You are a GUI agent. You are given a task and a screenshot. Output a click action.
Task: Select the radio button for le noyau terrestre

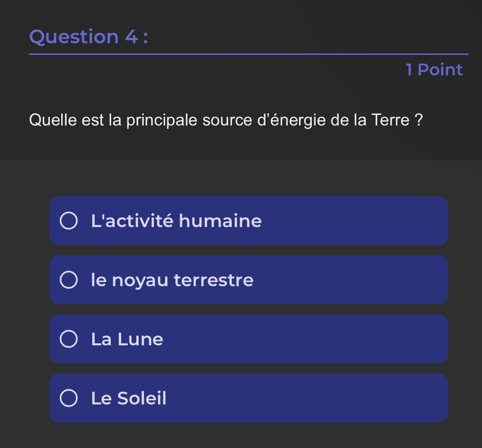(x=68, y=281)
